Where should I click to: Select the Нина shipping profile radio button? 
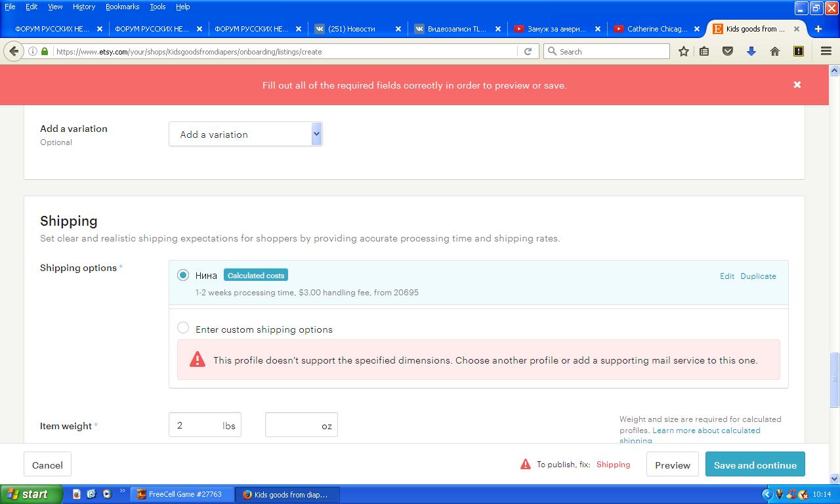click(183, 275)
